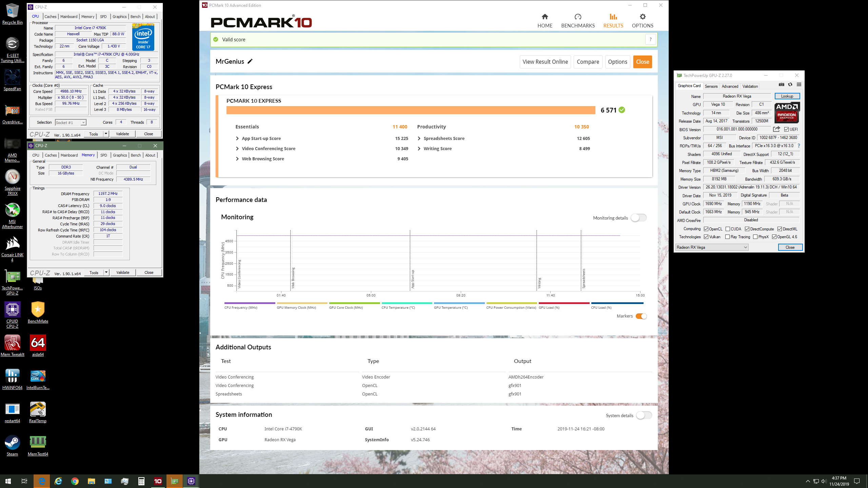Launch MSI Afterburner desktop icon
The width and height of the screenshot is (868, 488).
coord(13,216)
